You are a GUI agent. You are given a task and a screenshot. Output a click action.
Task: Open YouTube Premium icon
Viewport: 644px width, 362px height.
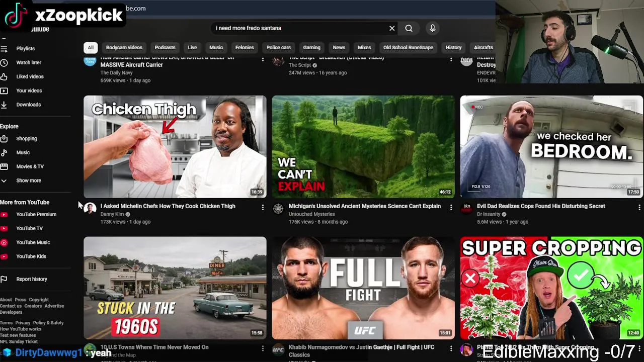pos(4,215)
